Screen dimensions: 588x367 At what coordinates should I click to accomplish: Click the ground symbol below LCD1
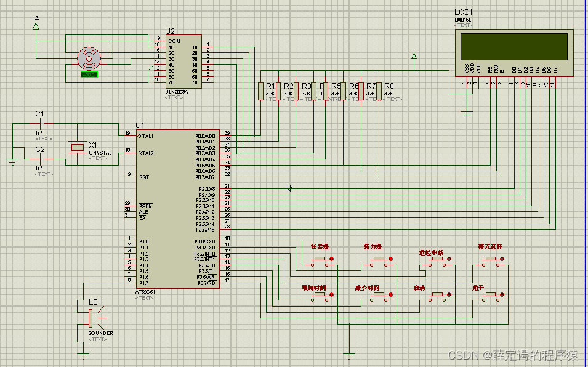467,115
